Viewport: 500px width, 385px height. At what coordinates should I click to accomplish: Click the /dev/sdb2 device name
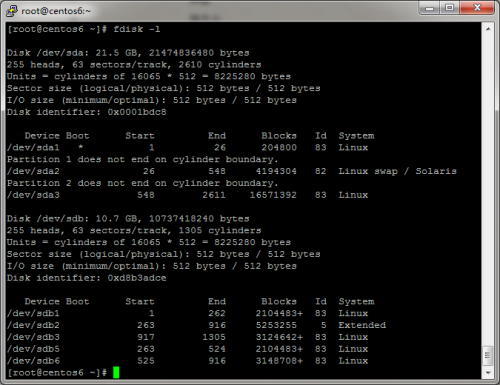[x=33, y=325]
